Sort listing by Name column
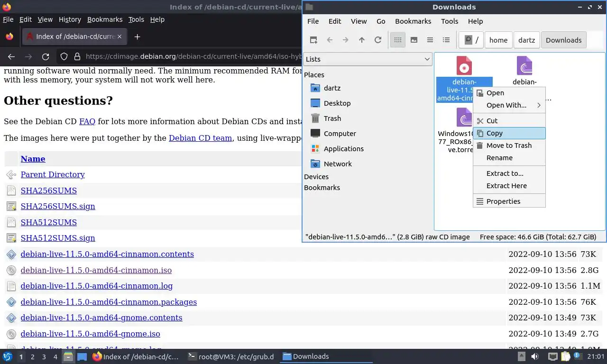Screen dimensions: 607x364 coord(33,159)
